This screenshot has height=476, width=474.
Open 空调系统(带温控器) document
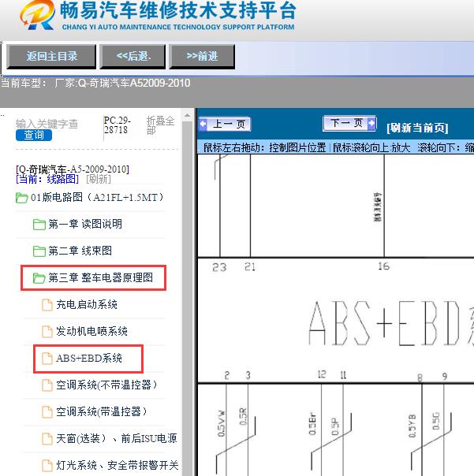[x=102, y=411]
